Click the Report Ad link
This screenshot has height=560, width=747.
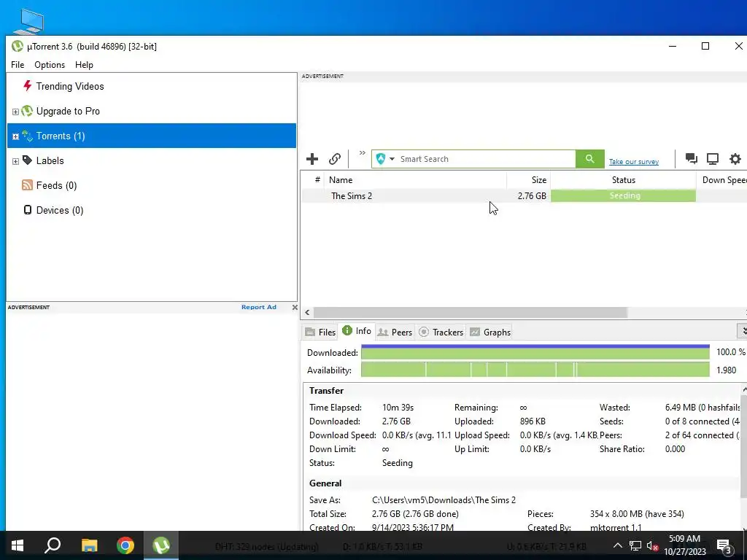(259, 307)
